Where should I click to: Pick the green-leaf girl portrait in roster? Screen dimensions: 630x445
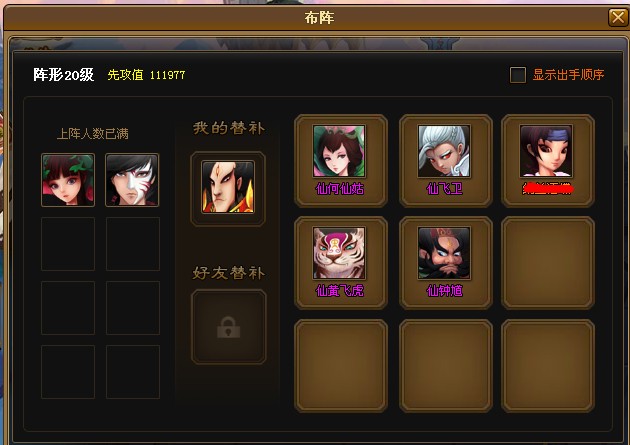(68, 180)
